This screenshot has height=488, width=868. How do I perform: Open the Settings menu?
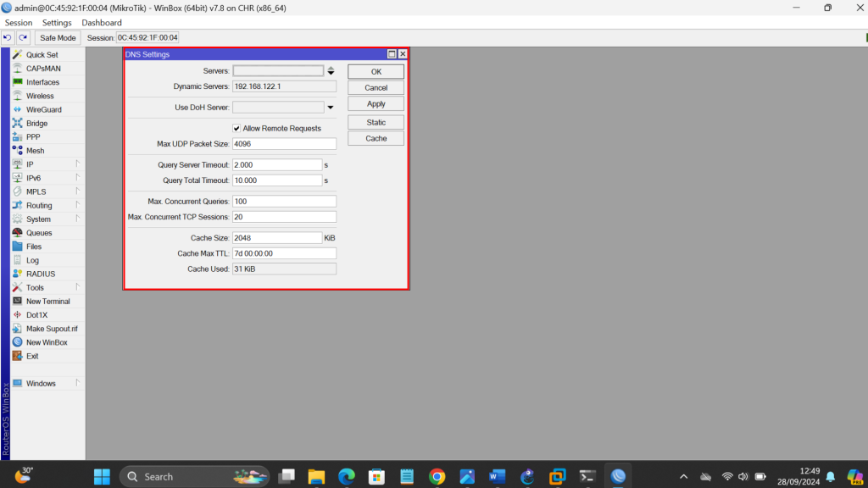coord(57,23)
